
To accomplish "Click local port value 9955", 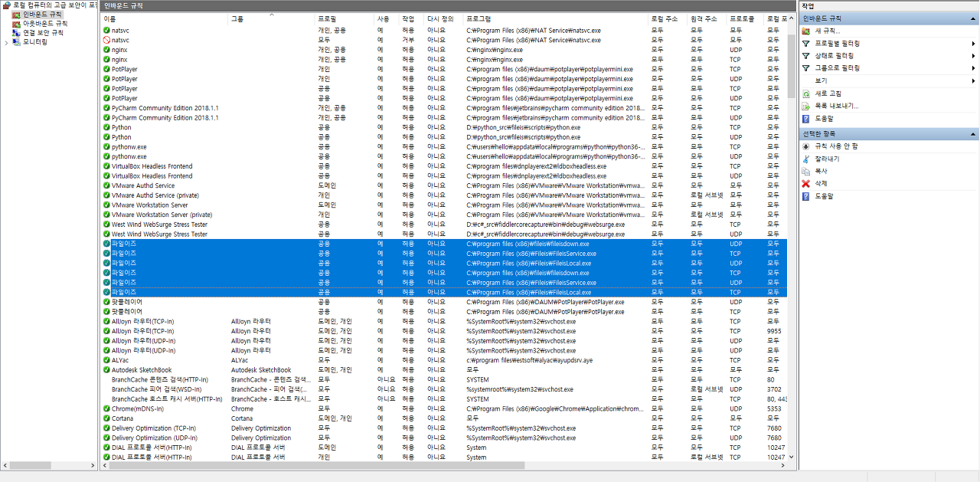I will coord(775,331).
